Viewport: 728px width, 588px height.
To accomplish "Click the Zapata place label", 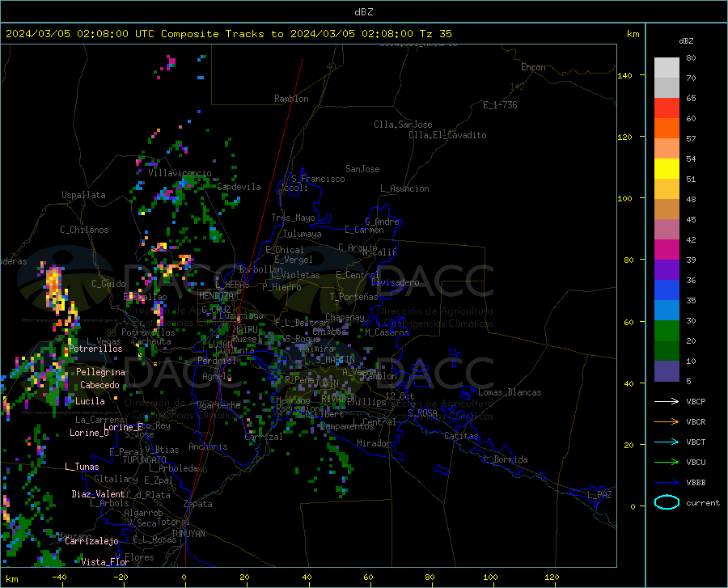I will coord(198,504).
